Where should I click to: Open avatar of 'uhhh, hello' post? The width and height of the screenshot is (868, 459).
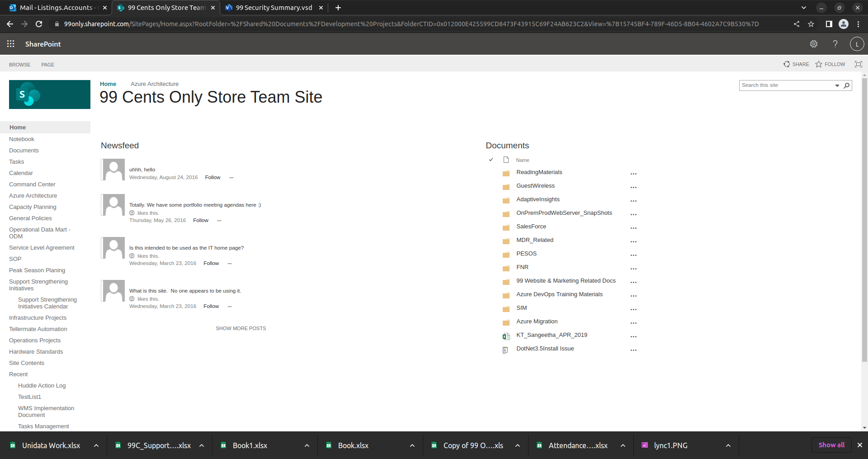[x=113, y=170]
